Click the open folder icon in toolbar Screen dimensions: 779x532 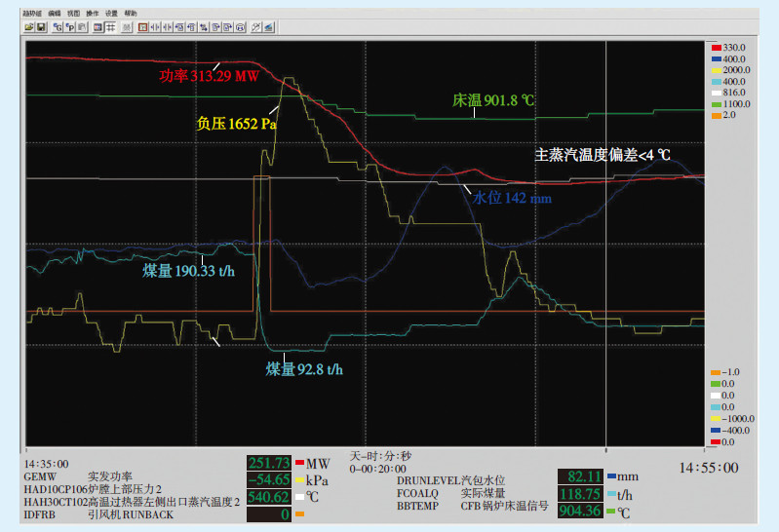click(x=29, y=27)
